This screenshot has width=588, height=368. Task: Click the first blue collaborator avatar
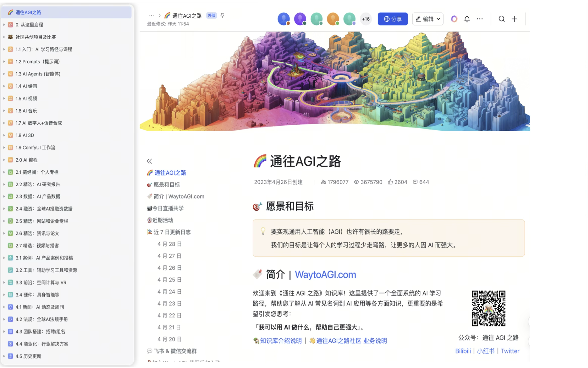click(x=284, y=19)
